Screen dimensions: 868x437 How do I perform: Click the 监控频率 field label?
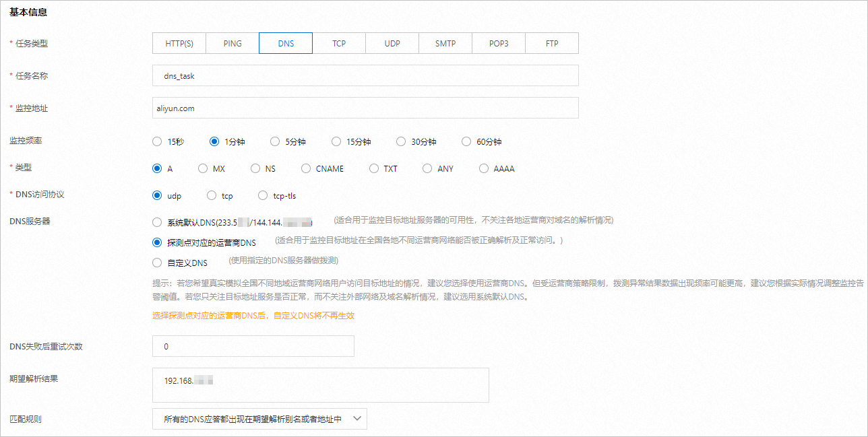coord(26,141)
